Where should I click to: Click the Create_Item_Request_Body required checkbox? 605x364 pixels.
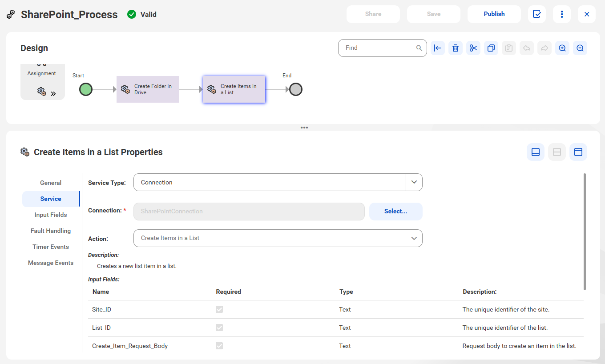(219, 346)
